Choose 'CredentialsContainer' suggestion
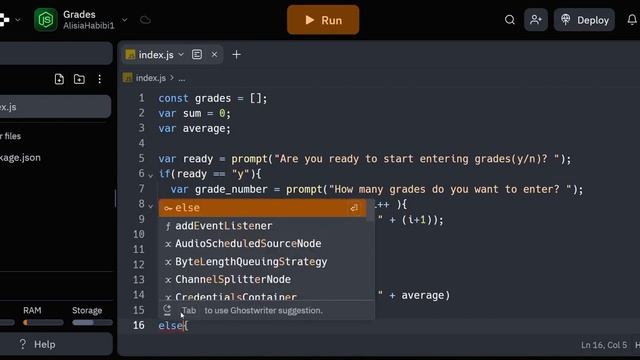The height and width of the screenshot is (360, 640). pyautogui.click(x=262, y=296)
